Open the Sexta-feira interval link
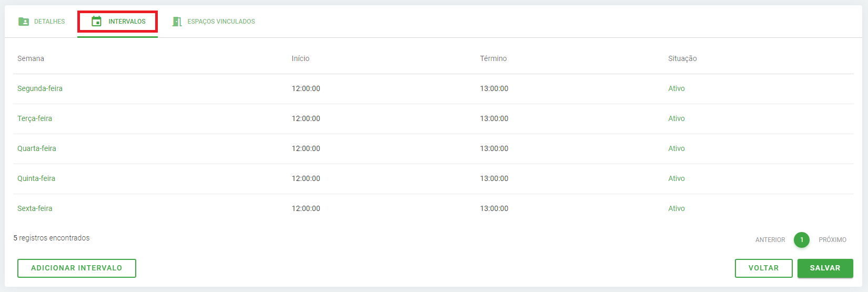This screenshot has height=292, width=868. 35,208
